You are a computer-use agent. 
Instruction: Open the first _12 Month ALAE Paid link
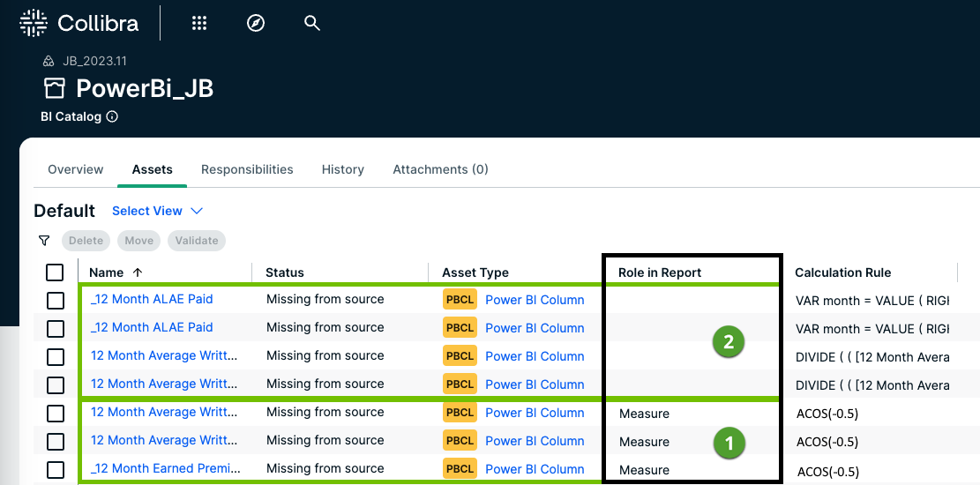click(x=152, y=299)
